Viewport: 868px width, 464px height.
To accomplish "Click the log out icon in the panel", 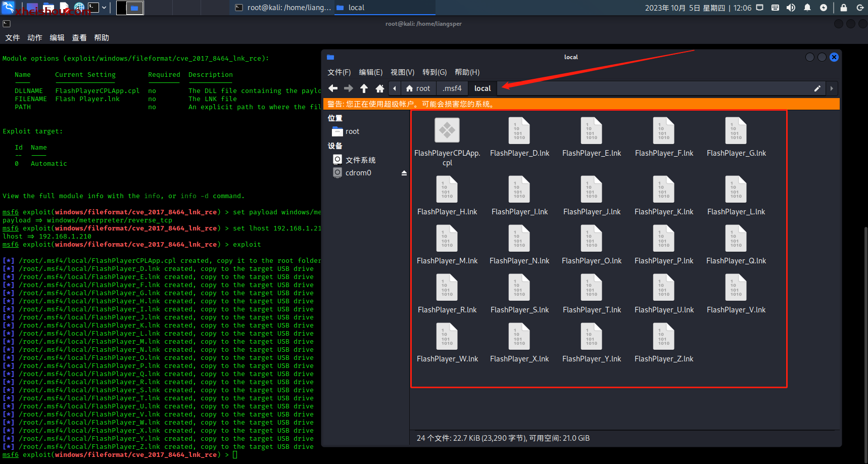I will (x=860, y=8).
